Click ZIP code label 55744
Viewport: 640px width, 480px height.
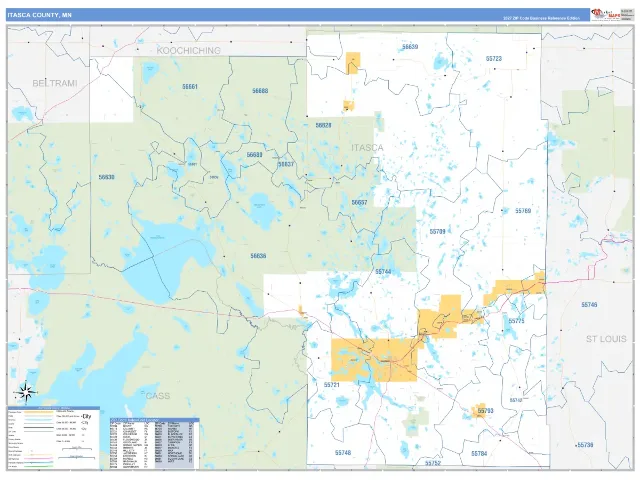(383, 272)
